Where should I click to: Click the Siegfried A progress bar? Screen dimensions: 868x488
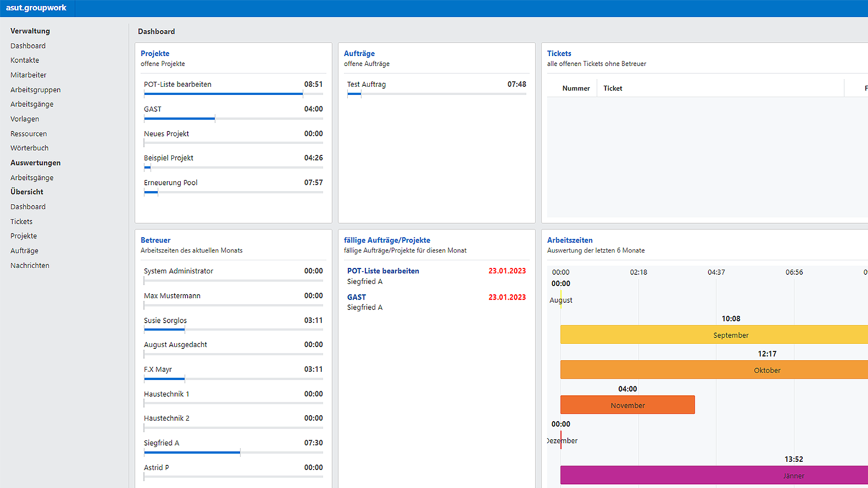192,452
